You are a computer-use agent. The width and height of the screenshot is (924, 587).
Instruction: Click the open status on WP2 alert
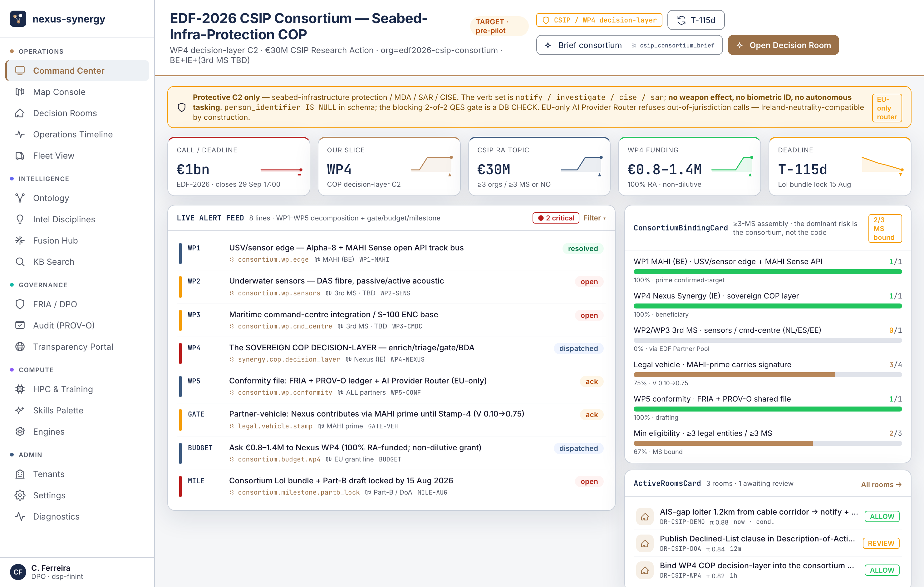589,281
